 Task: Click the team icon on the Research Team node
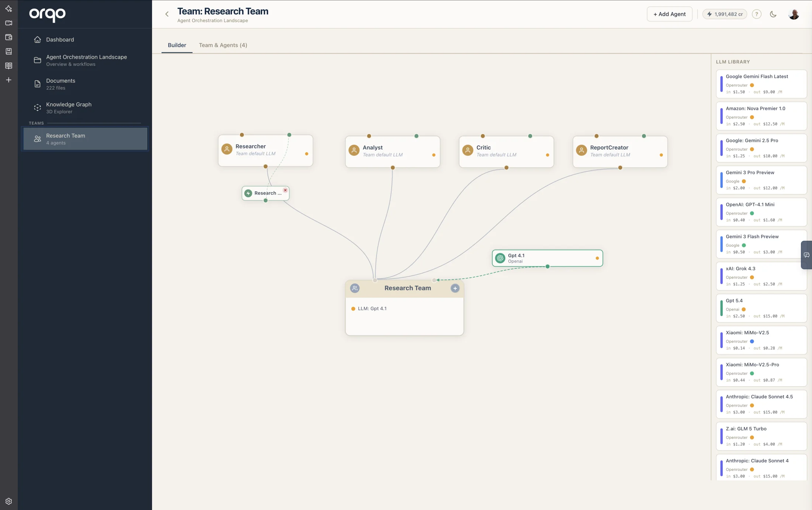(355, 288)
